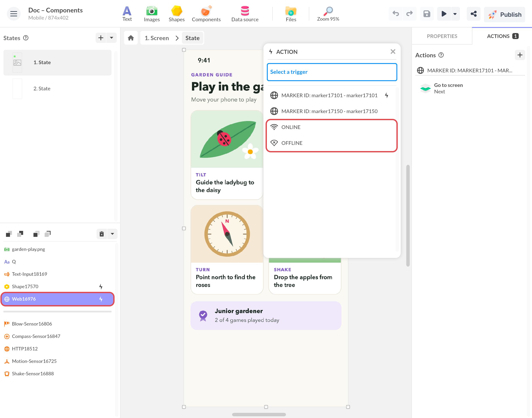
Task: Open States help question mark
Action: (x=26, y=38)
